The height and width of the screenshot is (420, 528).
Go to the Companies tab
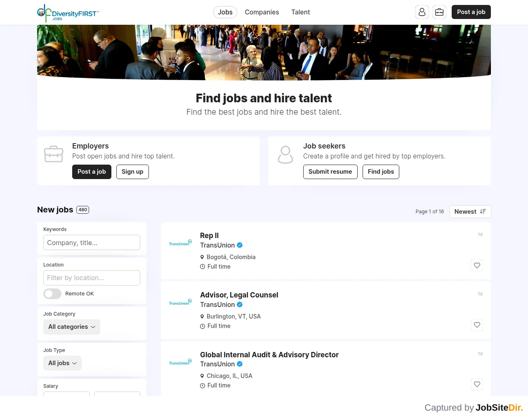pos(262,12)
